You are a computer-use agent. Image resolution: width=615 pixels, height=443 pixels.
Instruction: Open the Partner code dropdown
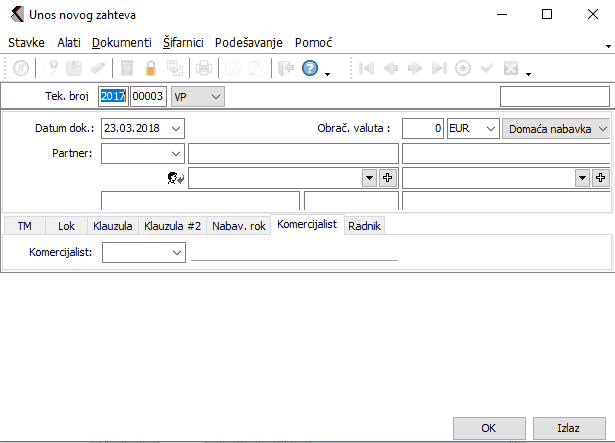(x=177, y=153)
